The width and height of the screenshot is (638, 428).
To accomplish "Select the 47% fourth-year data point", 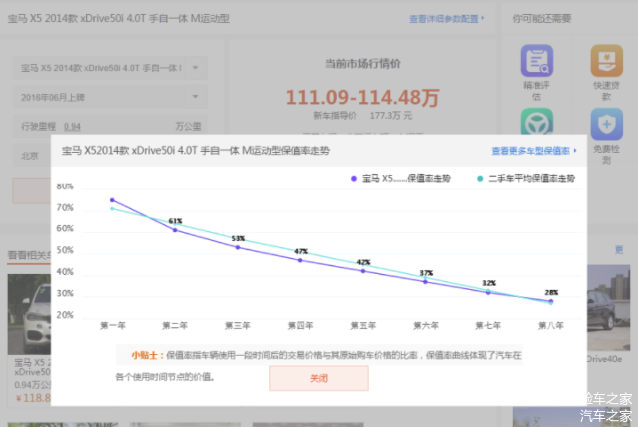I will pyautogui.click(x=300, y=260).
